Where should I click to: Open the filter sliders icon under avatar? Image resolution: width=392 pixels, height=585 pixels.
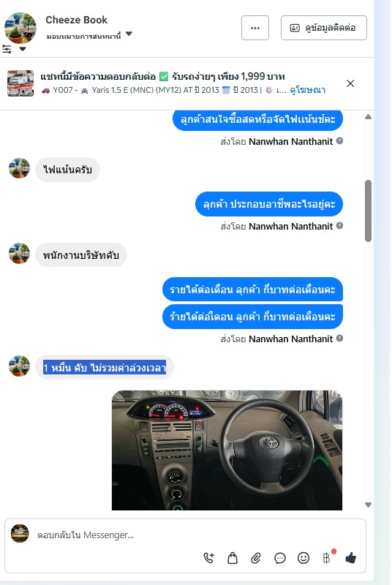pos(7,49)
